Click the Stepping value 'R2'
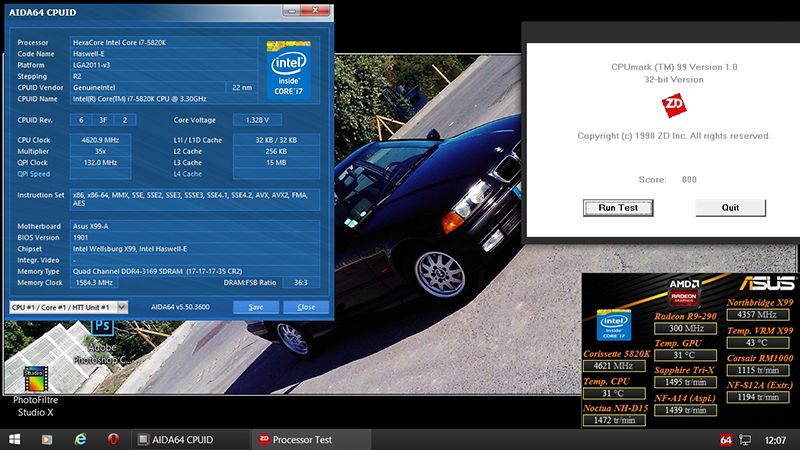Screen dimensions: 800x450 pos(163,77)
